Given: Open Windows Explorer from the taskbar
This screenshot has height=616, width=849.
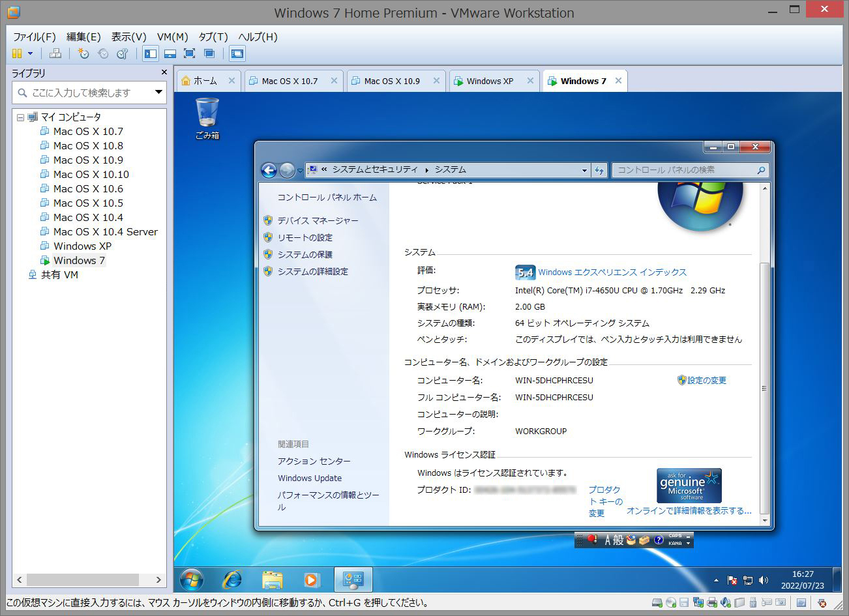Looking at the screenshot, I should (x=272, y=579).
